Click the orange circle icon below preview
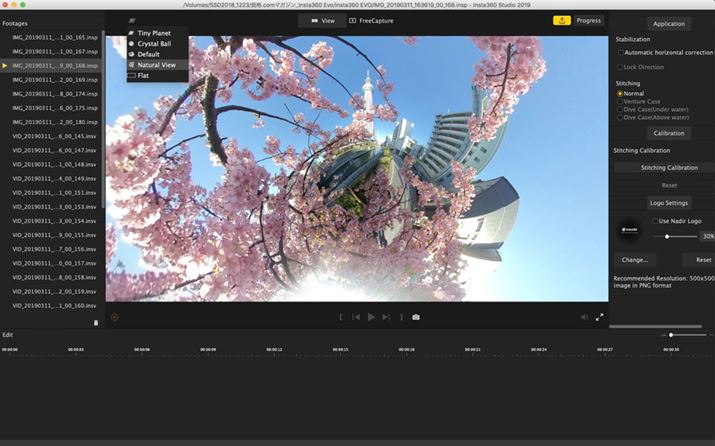Image resolution: width=715 pixels, height=446 pixels. coord(115,317)
